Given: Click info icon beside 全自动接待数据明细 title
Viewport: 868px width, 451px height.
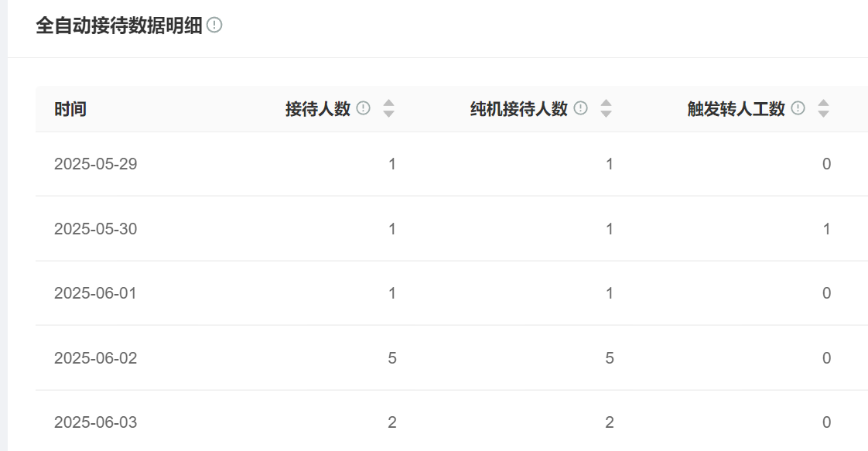Looking at the screenshot, I should (x=214, y=25).
